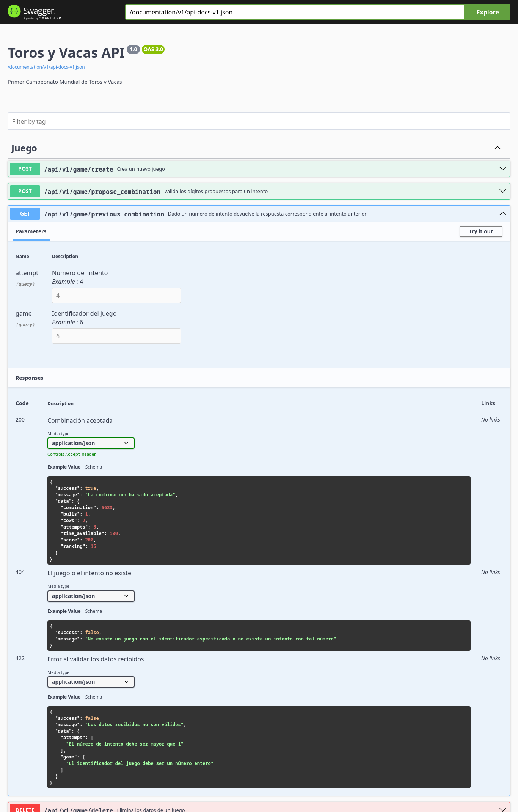Viewport: 518px width, 812px height.
Task: Click the 1.0 version badge
Action: coord(133,49)
